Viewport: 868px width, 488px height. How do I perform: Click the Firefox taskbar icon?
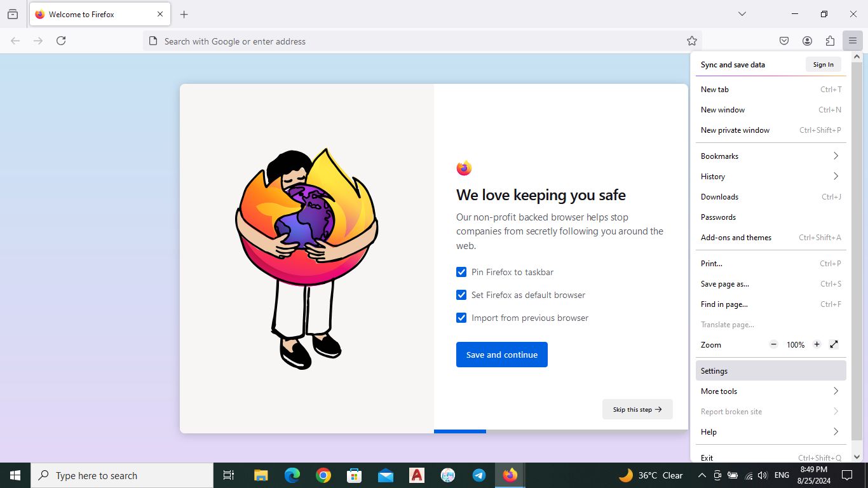pos(510,475)
